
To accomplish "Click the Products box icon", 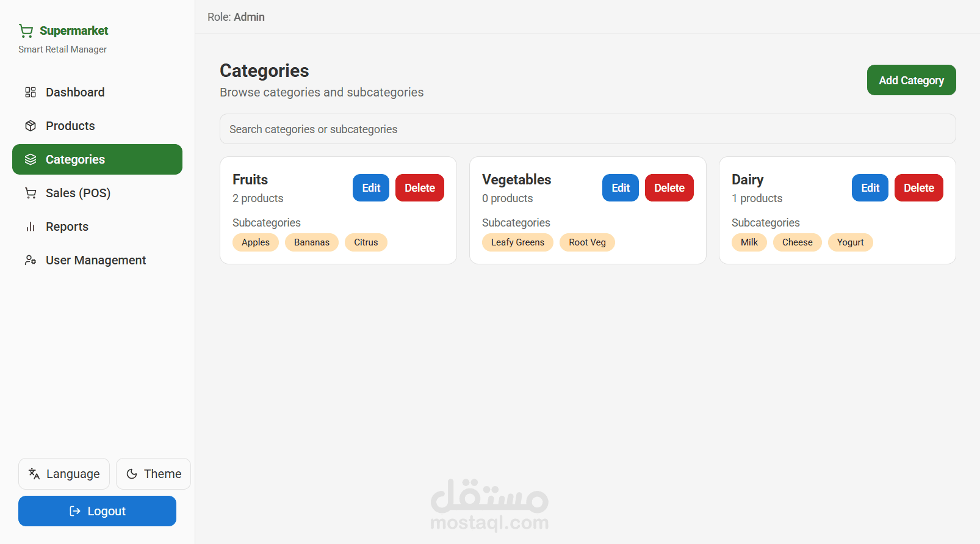I will pos(31,126).
